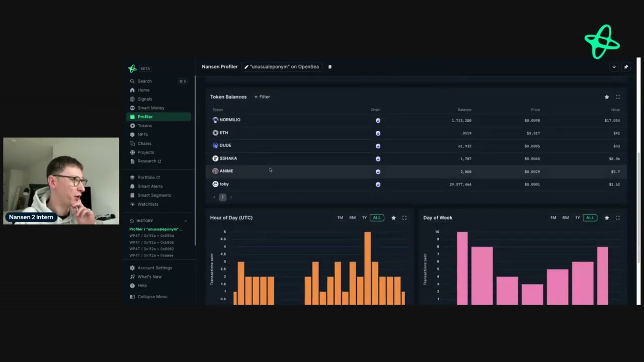Expand Token Balances panel to fullscreen
644x362 pixels.
coord(618,97)
